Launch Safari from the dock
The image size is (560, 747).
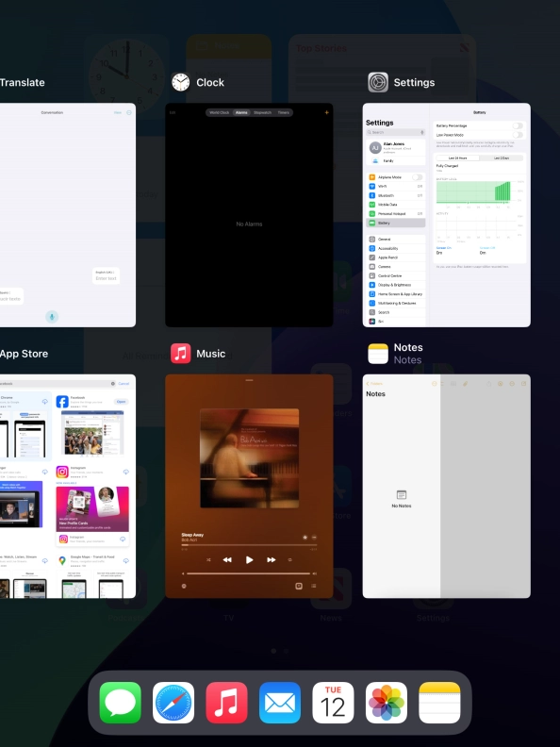click(173, 703)
